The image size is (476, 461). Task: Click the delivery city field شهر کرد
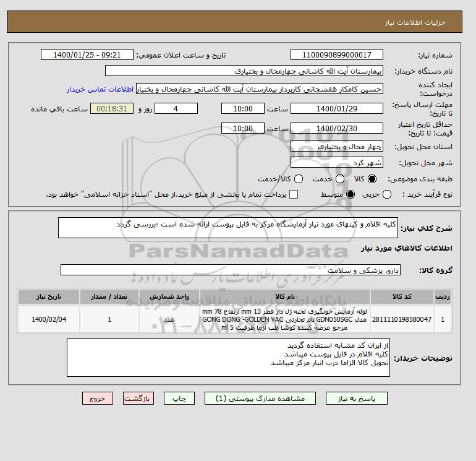tap(337, 163)
